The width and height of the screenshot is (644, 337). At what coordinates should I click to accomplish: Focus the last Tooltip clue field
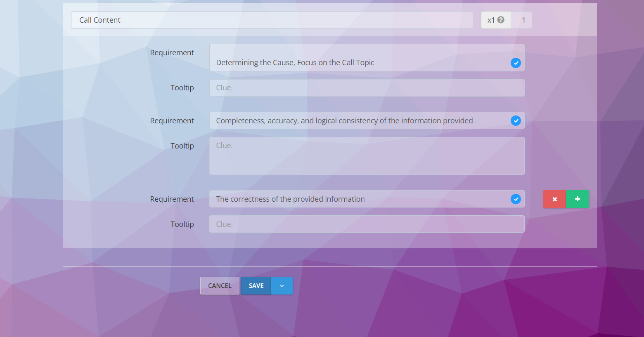367,224
